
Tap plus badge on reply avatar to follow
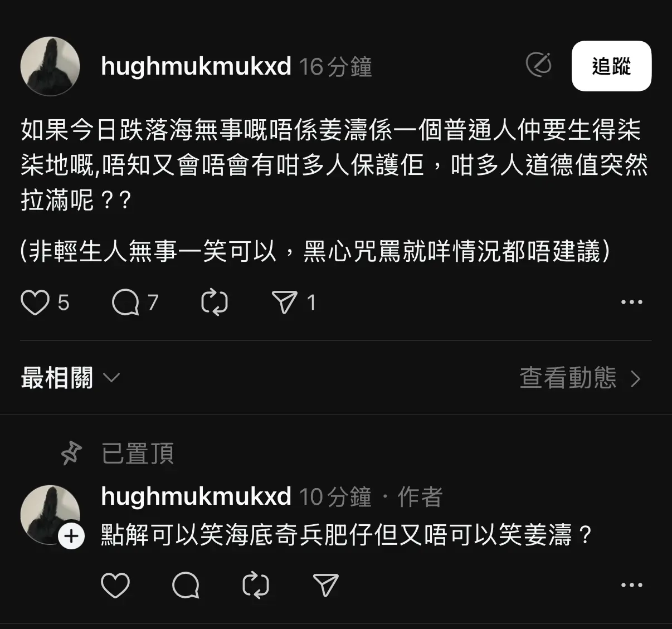(x=71, y=537)
